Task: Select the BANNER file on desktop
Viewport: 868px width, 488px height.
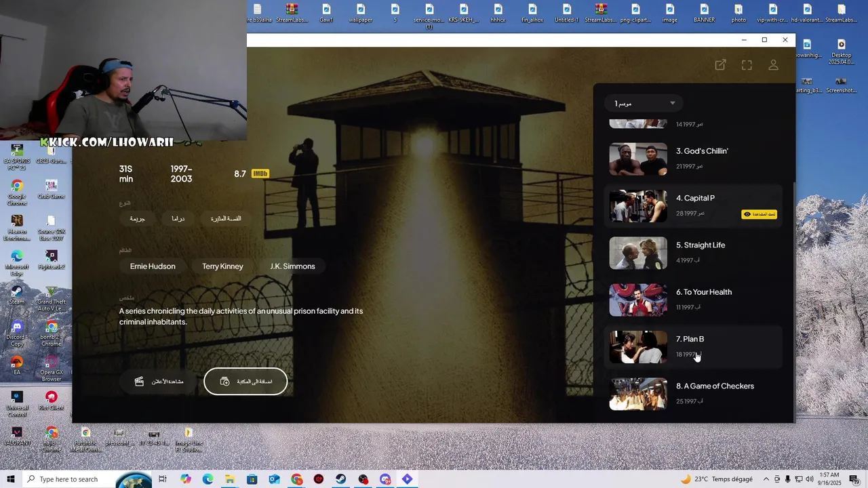Action: coord(704,14)
